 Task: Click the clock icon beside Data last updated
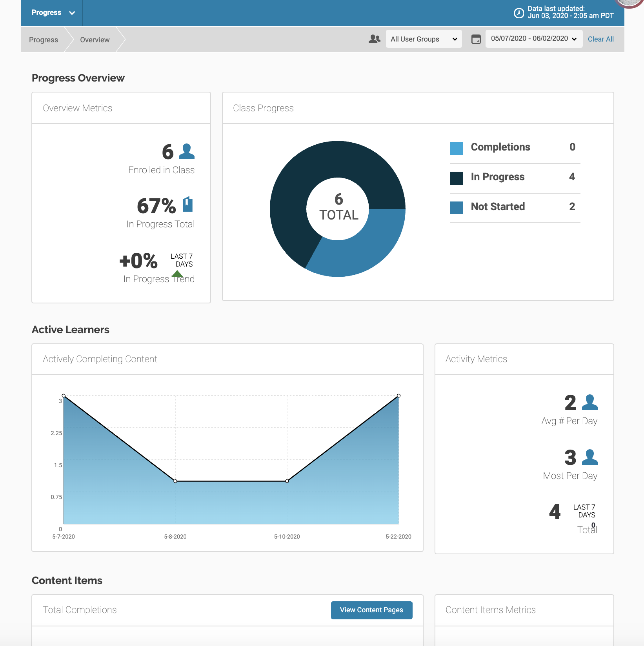(518, 13)
